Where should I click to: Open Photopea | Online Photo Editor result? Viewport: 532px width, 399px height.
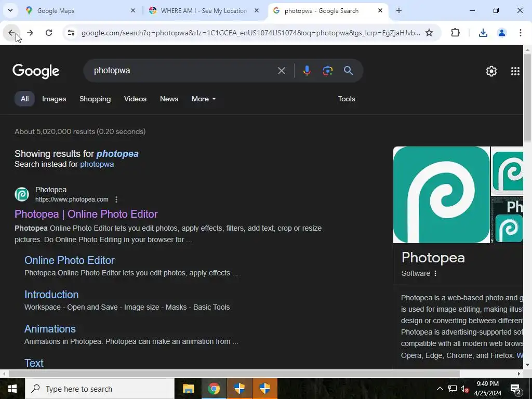pyautogui.click(x=86, y=214)
